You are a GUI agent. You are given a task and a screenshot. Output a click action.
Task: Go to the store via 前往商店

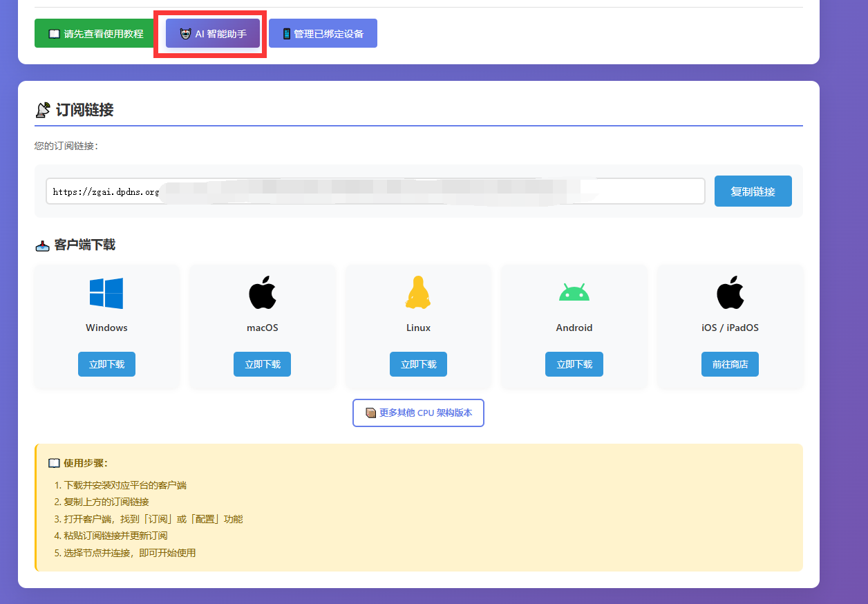coord(730,364)
